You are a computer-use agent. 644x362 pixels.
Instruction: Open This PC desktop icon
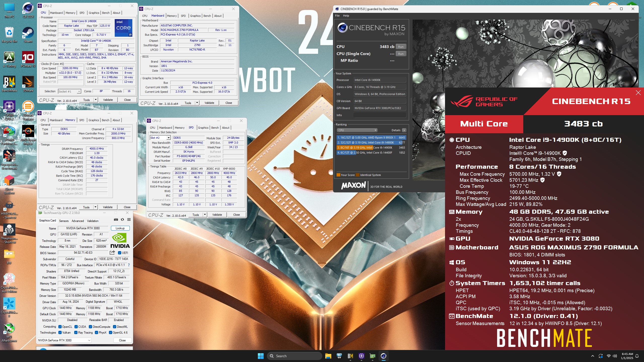[9, 11]
